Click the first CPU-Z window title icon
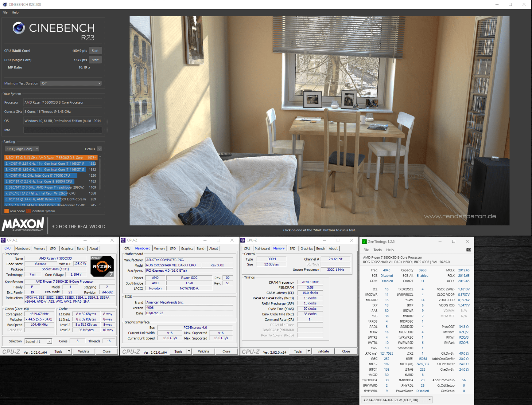Screen dimensions: 532x405 tap(3, 240)
